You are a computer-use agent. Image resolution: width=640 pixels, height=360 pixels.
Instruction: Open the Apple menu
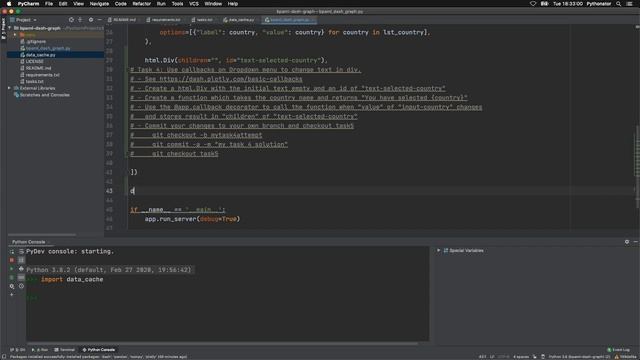point(9,4)
